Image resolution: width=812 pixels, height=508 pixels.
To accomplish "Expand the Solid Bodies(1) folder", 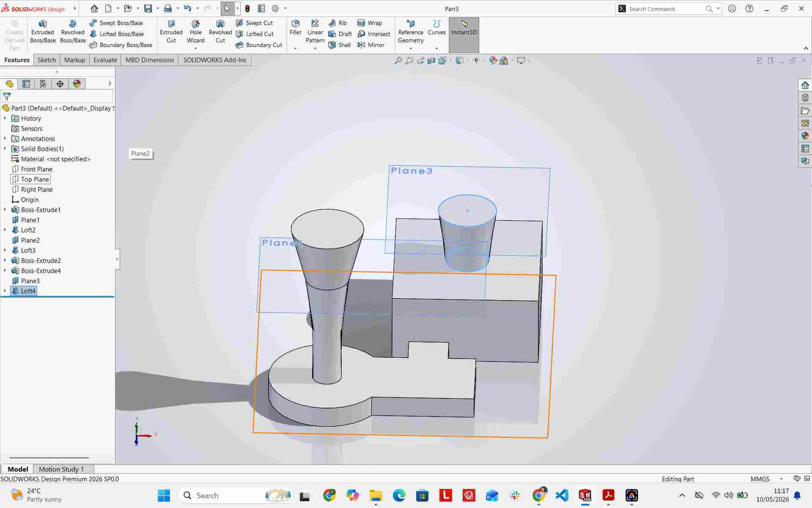I will click(x=5, y=149).
